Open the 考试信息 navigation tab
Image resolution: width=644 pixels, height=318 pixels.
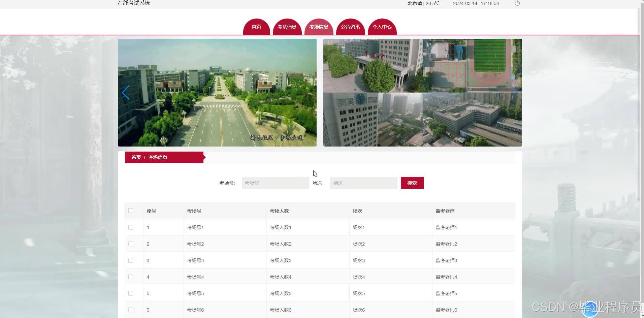pos(287,27)
